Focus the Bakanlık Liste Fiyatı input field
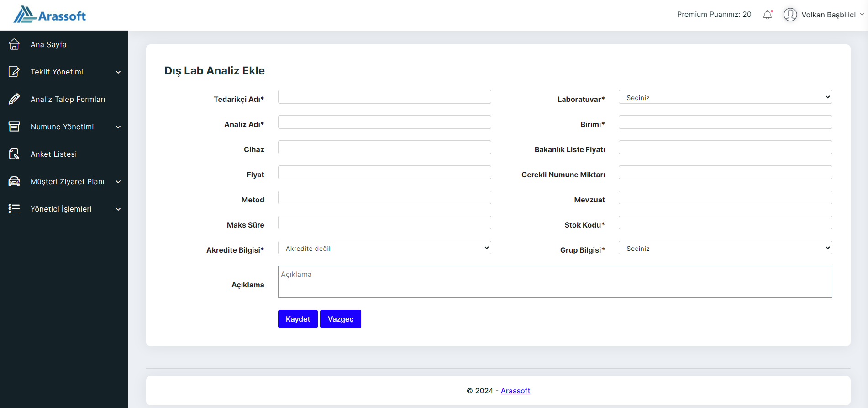 [725, 147]
